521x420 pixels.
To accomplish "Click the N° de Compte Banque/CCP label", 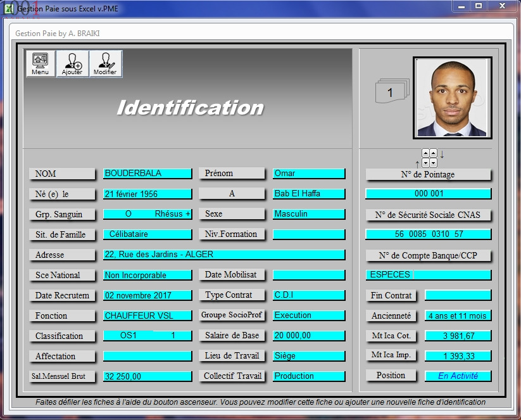I will pyautogui.click(x=428, y=255).
